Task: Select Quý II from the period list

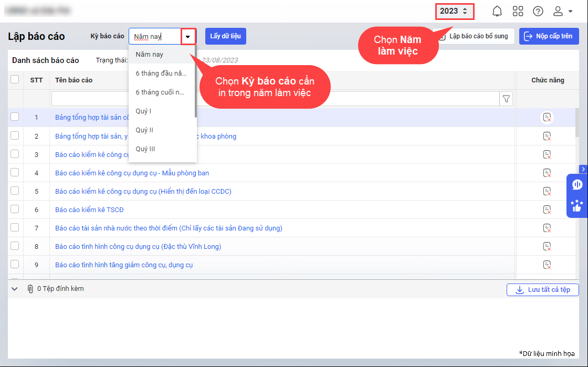Action: [x=144, y=130]
